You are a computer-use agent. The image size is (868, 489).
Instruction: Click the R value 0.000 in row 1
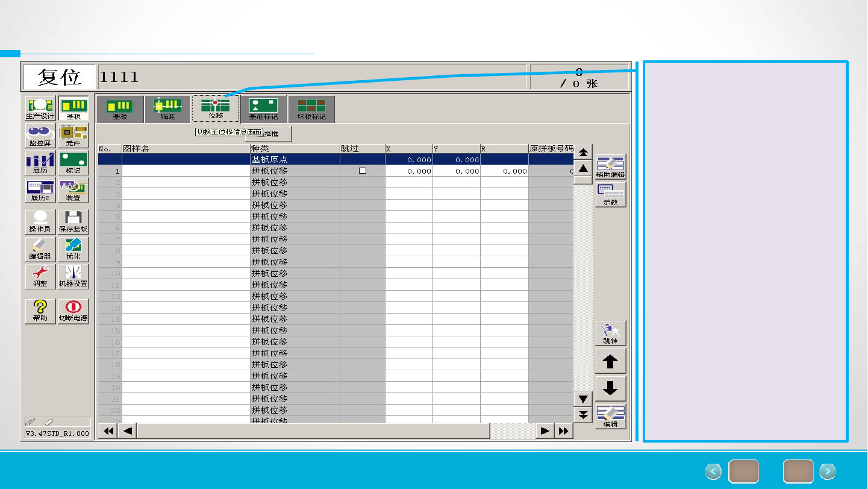504,171
